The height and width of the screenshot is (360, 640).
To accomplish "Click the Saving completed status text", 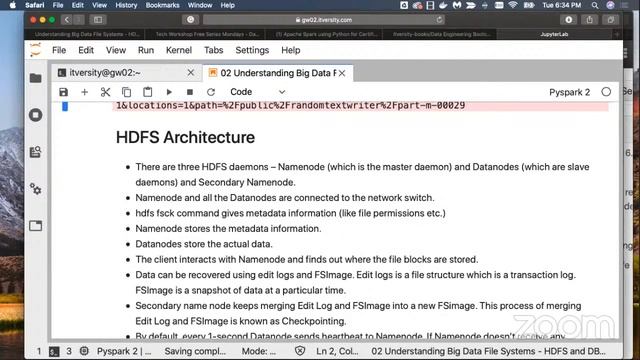I will (195, 351).
